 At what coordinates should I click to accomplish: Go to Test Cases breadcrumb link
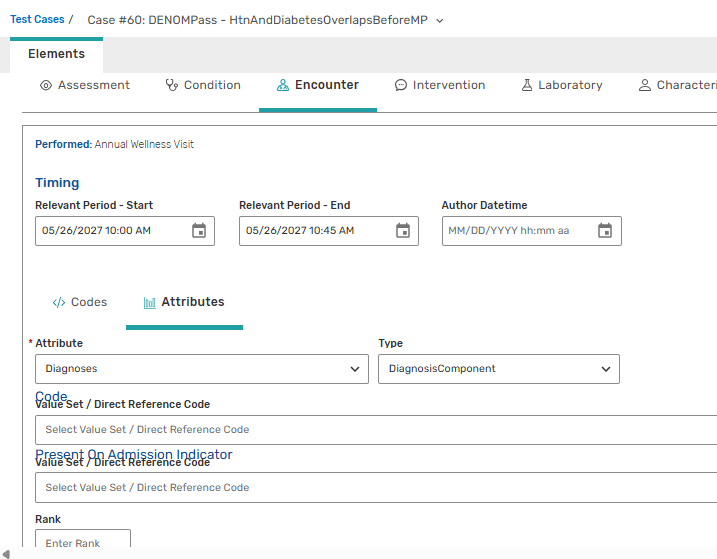click(x=37, y=20)
